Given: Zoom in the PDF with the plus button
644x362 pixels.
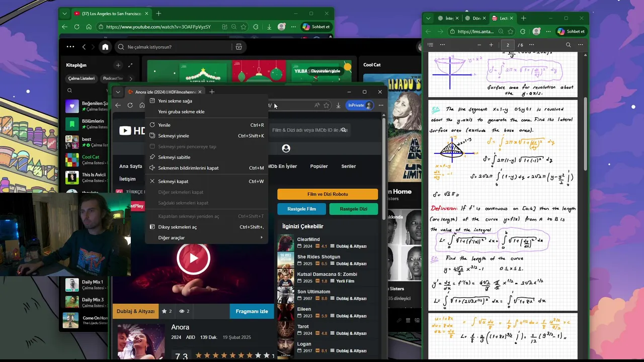Looking at the screenshot, I should pos(491,45).
